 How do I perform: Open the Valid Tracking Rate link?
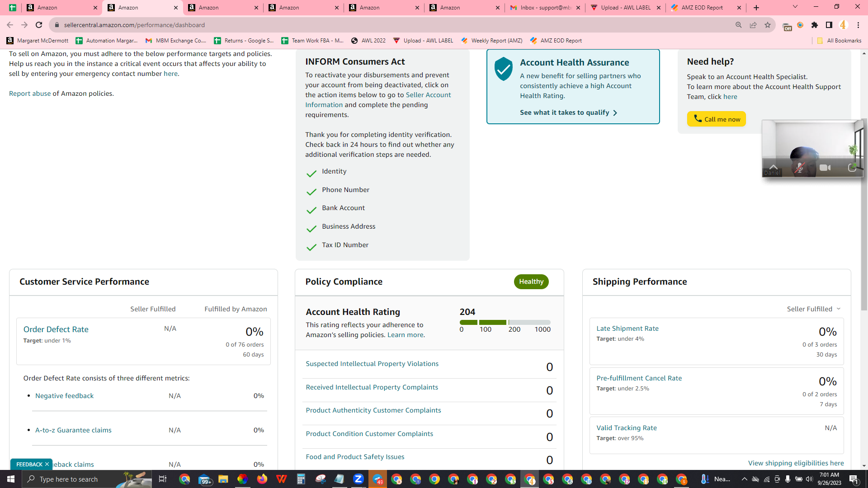[x=627, y=428]
